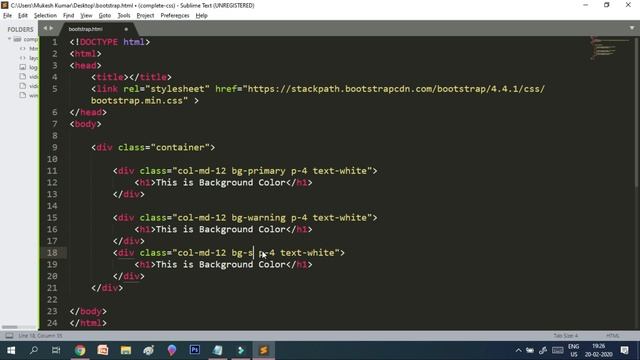The height and width of the screenshot is (360, 640).
Task: Click the network tray icon
Action: [543, 350]
